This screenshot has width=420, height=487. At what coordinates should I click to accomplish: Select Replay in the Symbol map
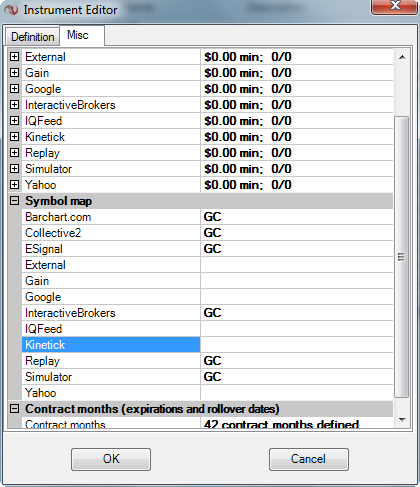point(111,361)
